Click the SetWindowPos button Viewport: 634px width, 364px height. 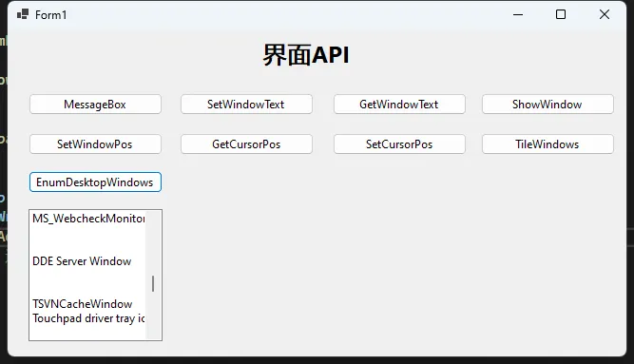coord(95,144)
